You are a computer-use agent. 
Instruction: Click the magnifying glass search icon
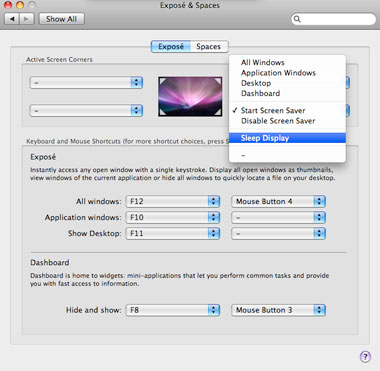tap(297, 19)
